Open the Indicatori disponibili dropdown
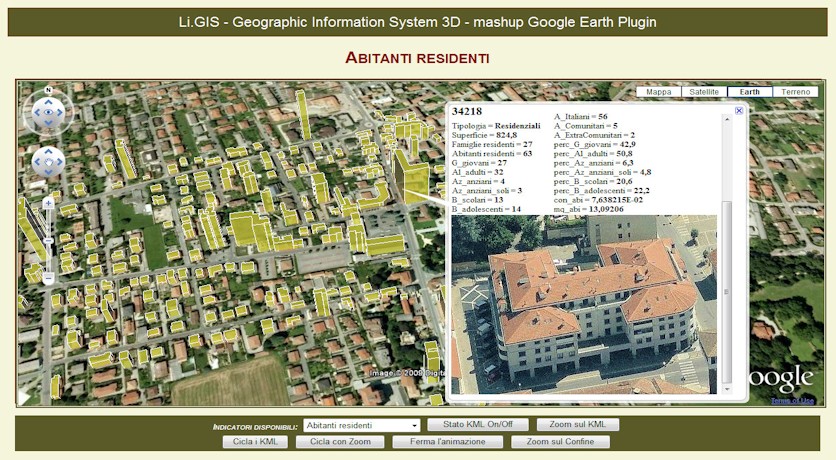Screen dimensions: 836x460 click(x=361, y=425)
